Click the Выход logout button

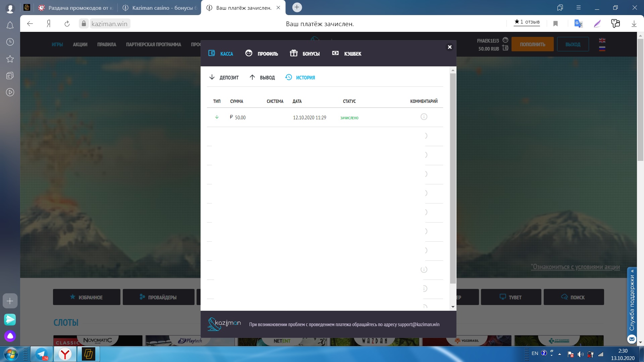point(573,44)
